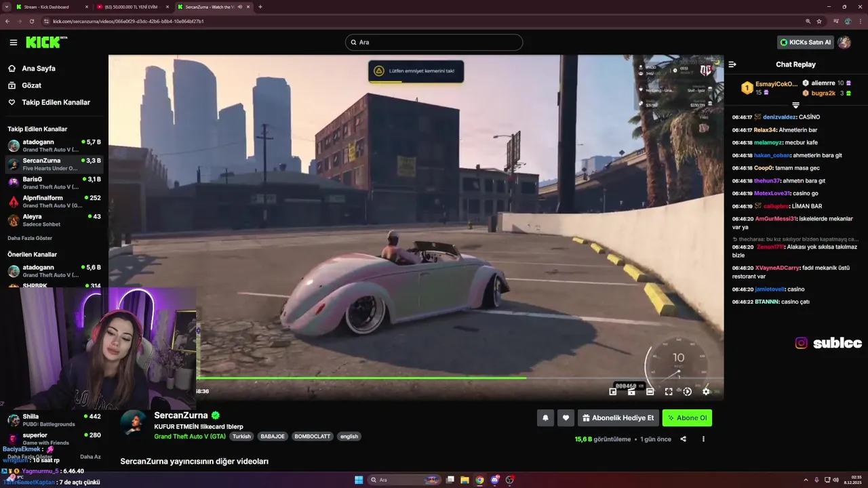Reload the page

click(32, 21)
